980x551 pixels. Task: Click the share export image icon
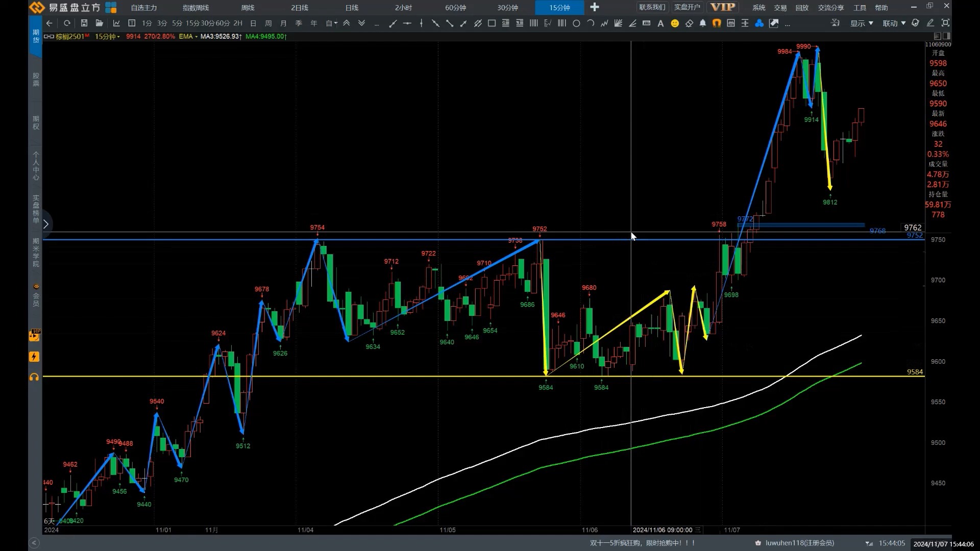point(774,23)
